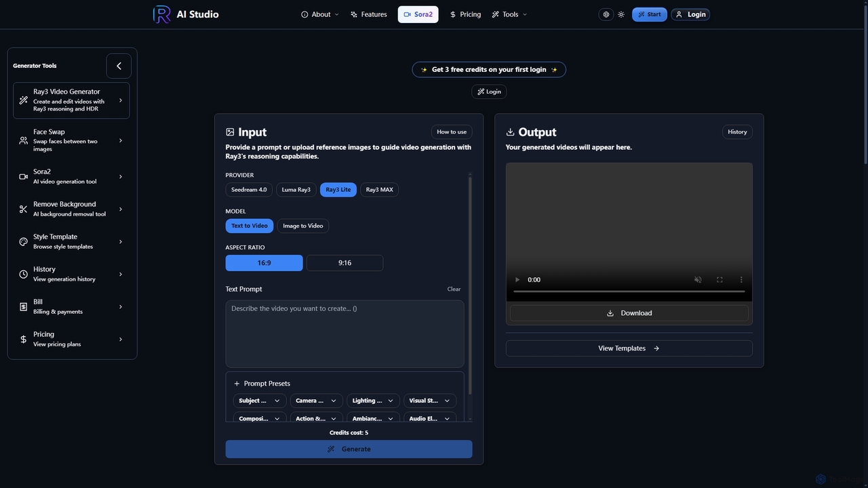The width and height of the screenshot is (868, 488).
Task: Open Ray3 Video Generator tool
Action: (x=71, y=100)
